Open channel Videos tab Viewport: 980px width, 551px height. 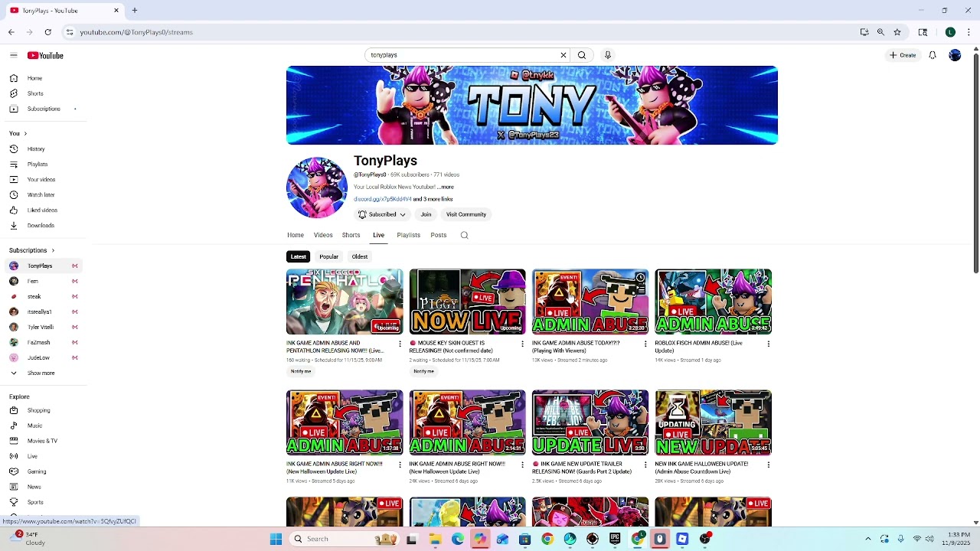pos(323,235)
